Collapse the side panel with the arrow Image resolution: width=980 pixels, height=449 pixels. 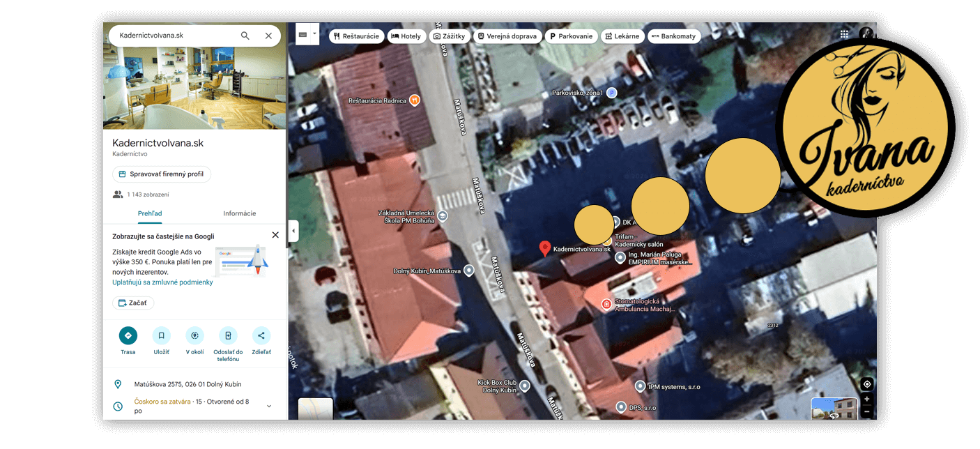click(293, 231)
